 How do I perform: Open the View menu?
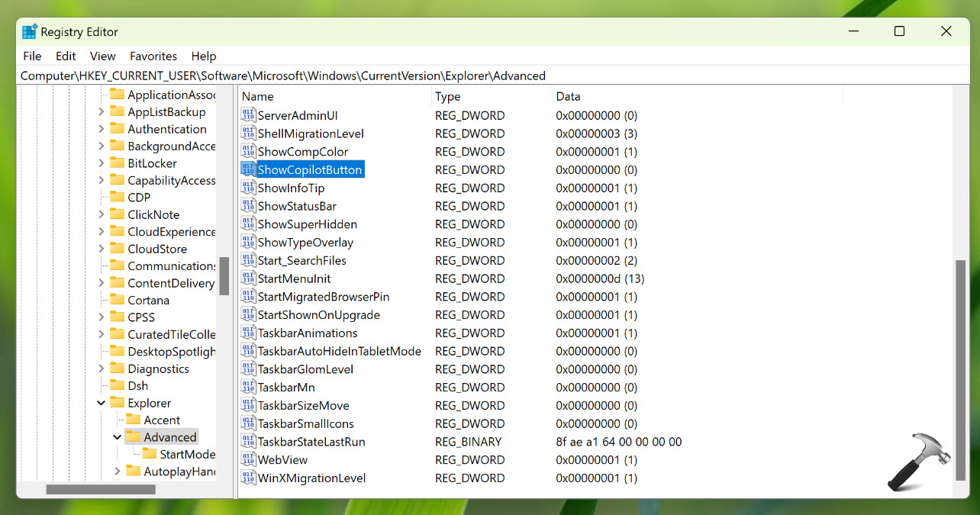(102, 56)
